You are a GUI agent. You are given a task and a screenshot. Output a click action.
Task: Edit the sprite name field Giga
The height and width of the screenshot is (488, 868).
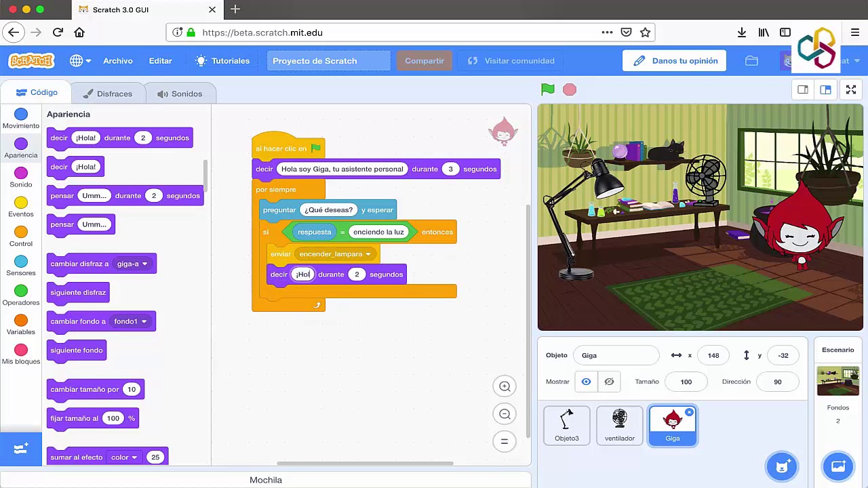tap(616, 355)
